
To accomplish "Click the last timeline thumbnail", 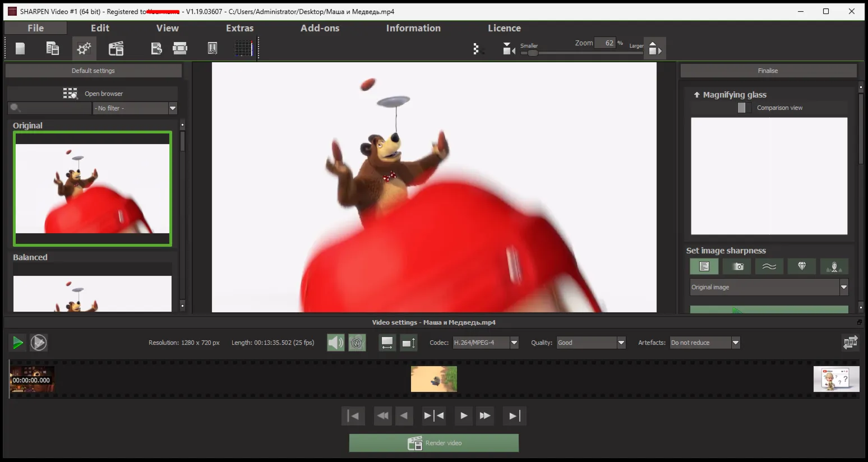I will coord(836,379).
